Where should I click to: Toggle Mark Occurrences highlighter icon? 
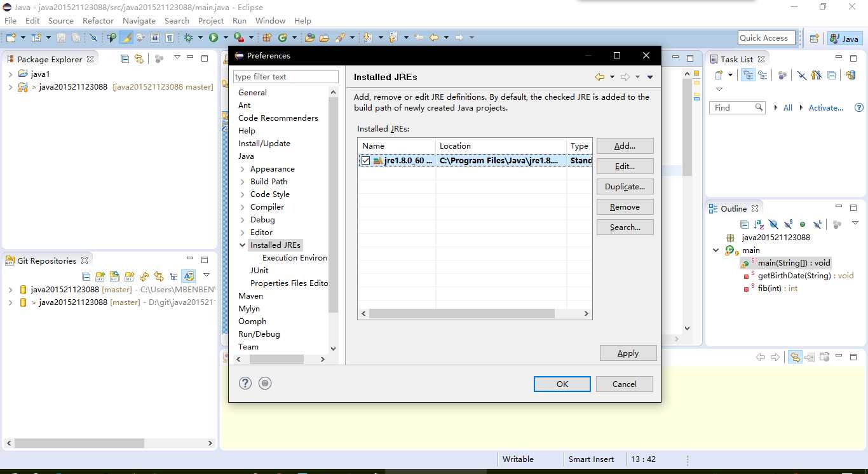point(126,38)
